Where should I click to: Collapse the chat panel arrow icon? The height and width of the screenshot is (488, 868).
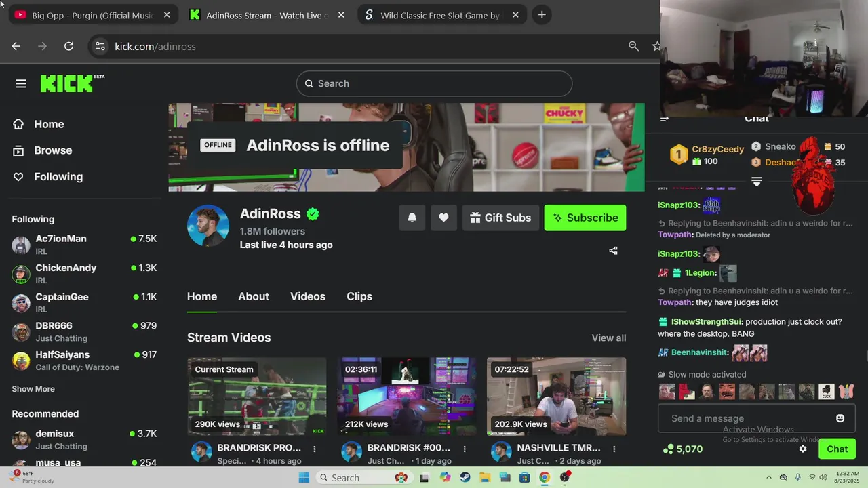pos(665,119)
